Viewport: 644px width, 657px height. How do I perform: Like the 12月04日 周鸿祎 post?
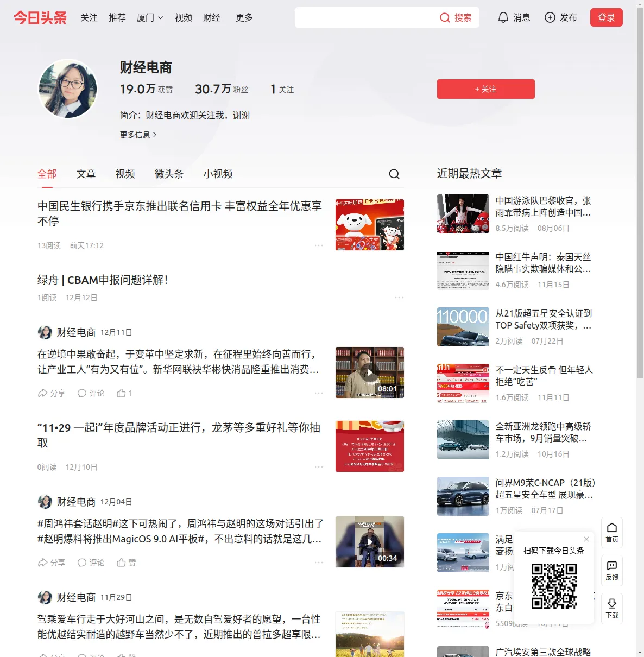127,563
